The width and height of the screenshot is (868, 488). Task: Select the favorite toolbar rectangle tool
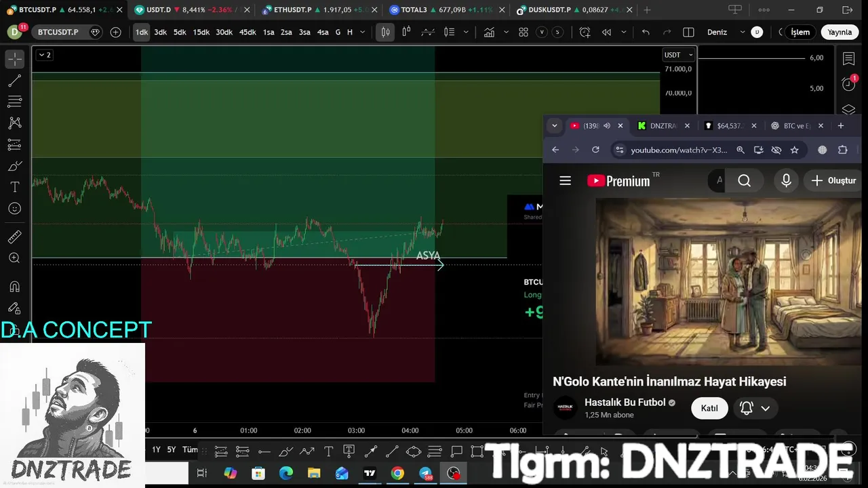[477, 451]
